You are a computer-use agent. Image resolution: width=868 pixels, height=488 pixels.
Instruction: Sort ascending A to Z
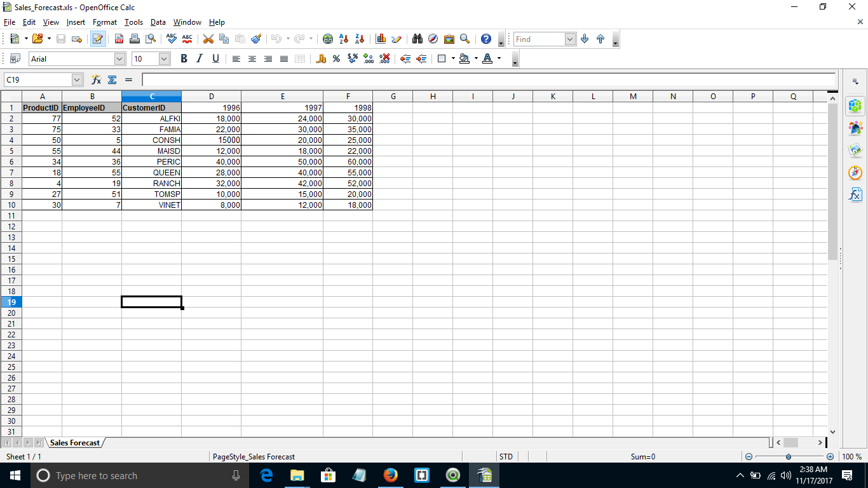(x=344, y=39)
